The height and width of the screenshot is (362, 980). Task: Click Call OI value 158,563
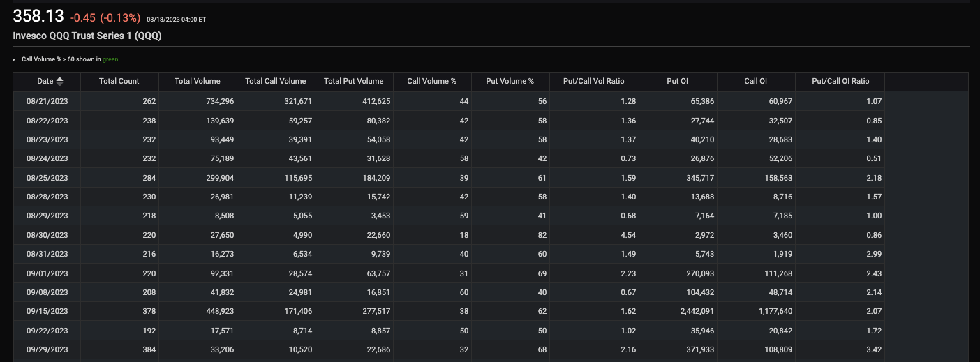pyautogui.click(x=778, y=178)
